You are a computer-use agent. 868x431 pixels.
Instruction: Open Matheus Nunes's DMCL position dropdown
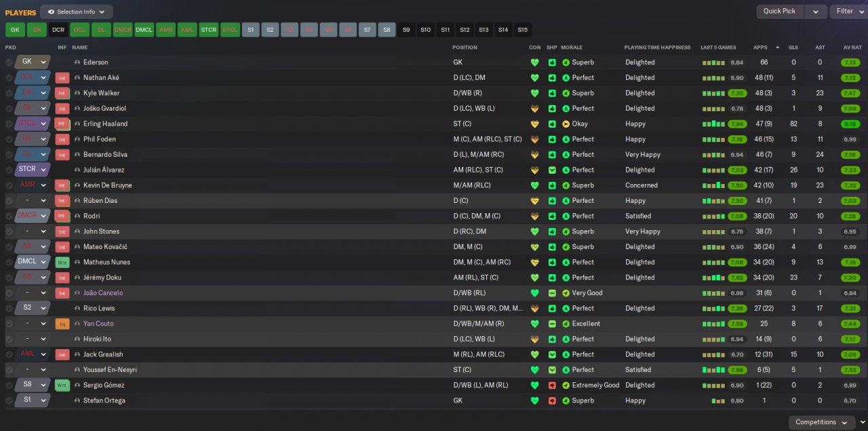[33, 262]
